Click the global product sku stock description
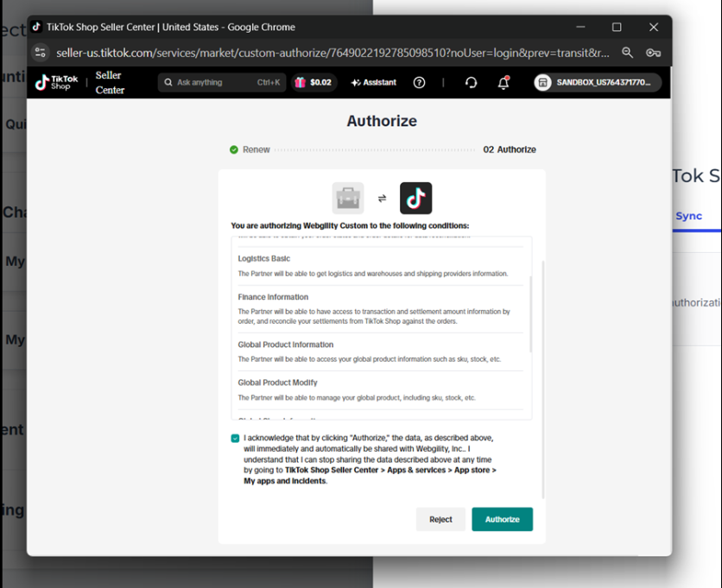Image resolution: width=722 pixels, height=588 pixels. [x=370, y=359]
